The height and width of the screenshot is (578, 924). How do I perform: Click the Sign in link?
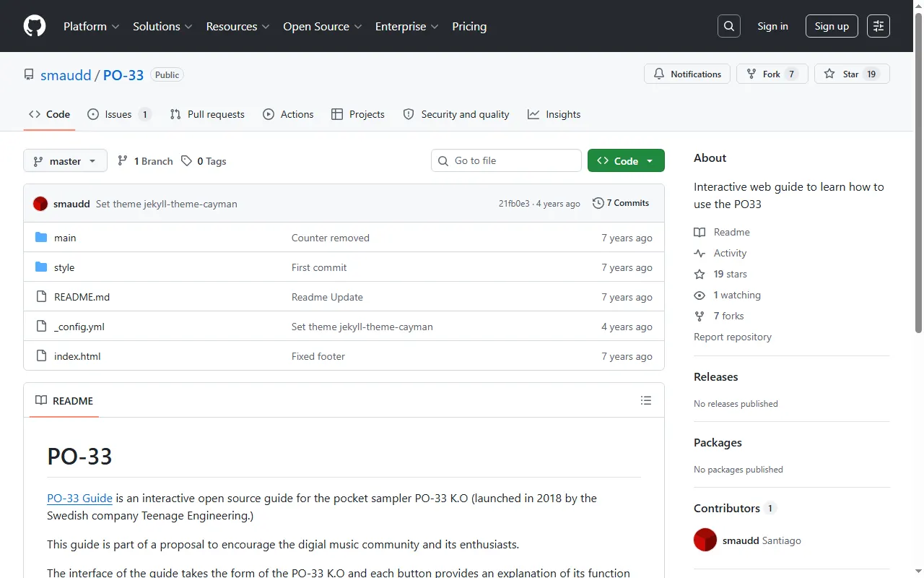[772, 26]
